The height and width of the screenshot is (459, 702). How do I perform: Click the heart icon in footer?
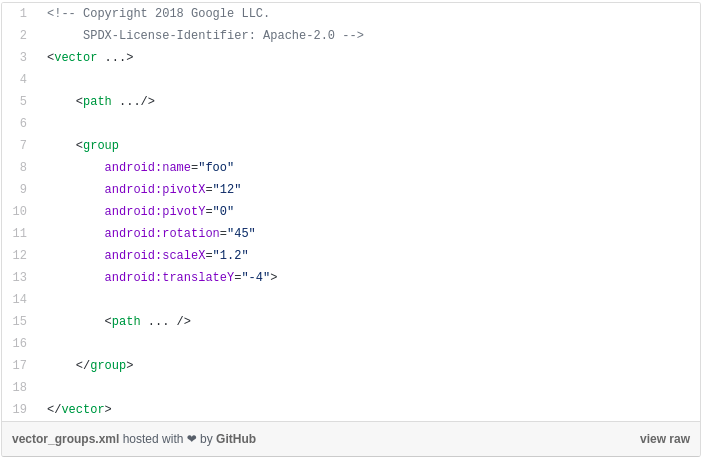[x=191, y=439]
